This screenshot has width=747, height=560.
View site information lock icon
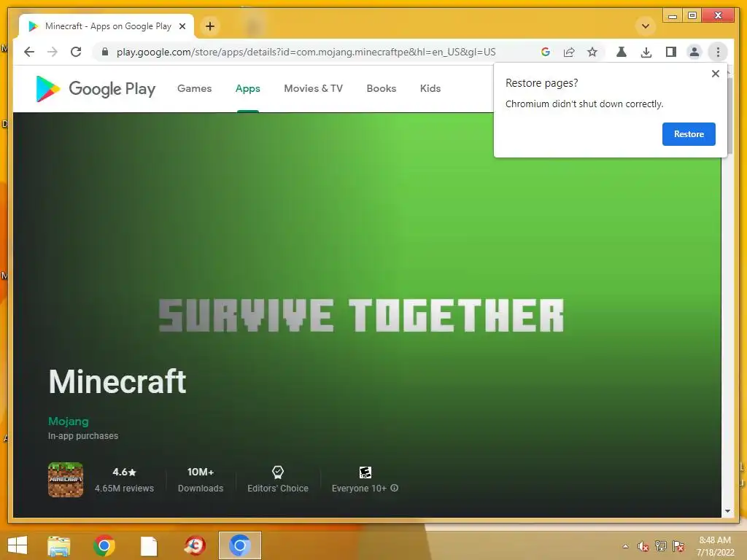point(105,52)
